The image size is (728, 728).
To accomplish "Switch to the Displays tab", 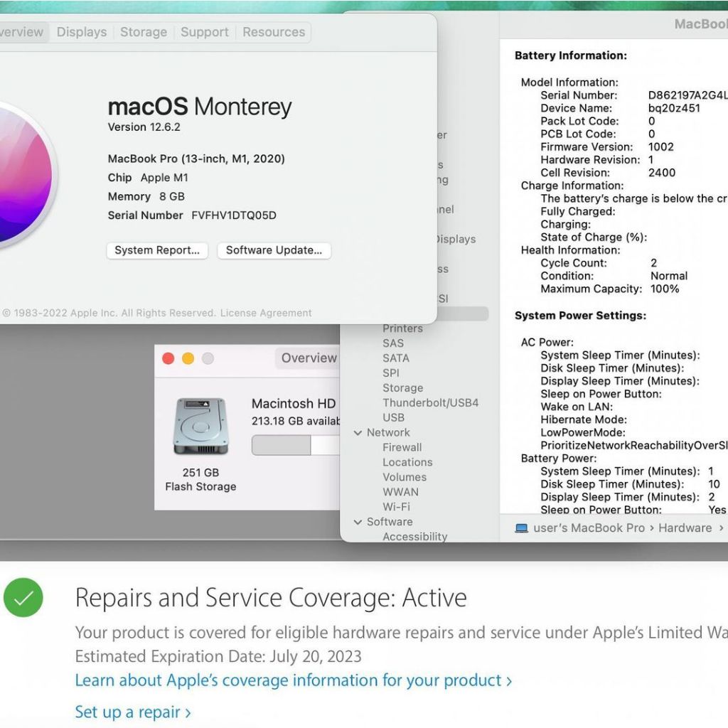I will pos(82,32).
